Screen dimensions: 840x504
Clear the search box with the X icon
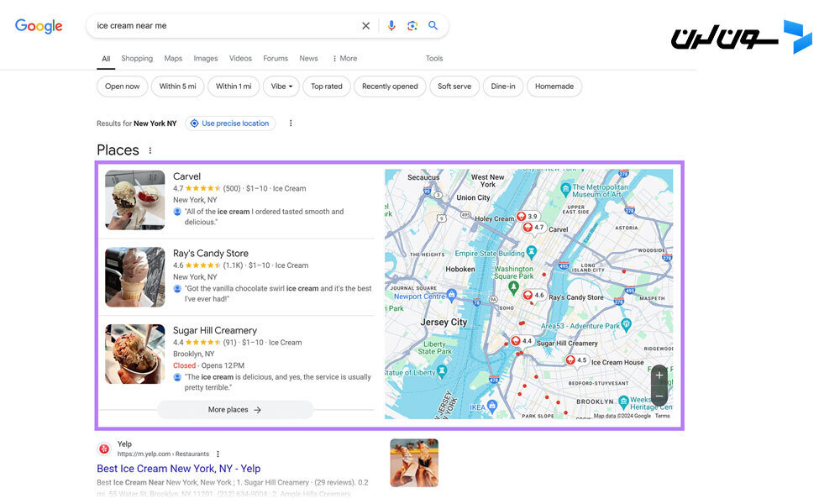tap(366, 26)
